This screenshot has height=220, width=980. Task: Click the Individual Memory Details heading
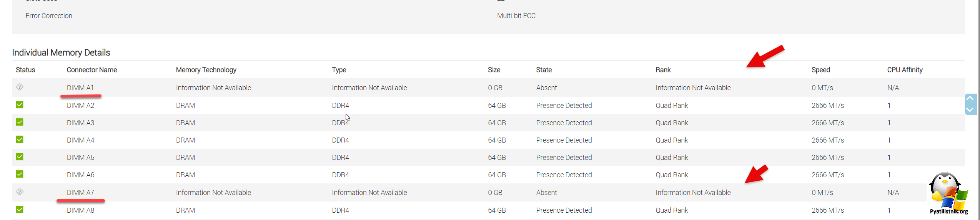click(x=61, y=52)
